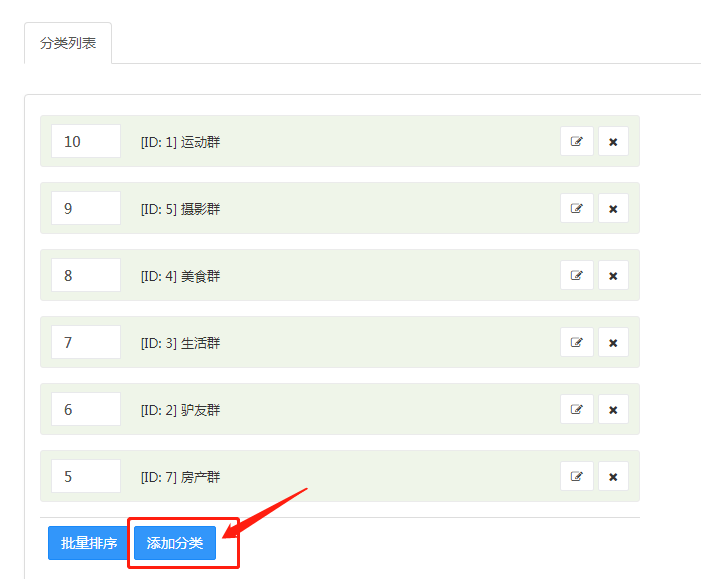
Task: Select the text [ID: 7] 房产群
Action: [181, 478]
